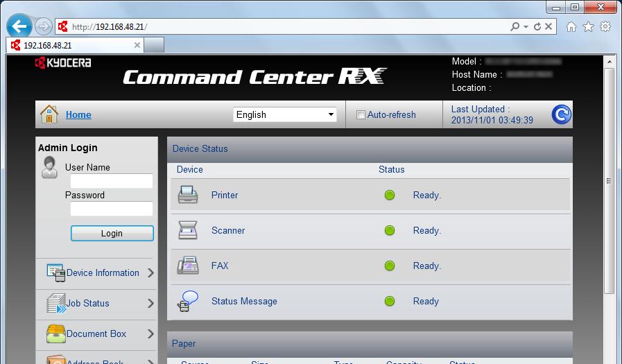Image resolution: width=622 pixels, height=364 pixels.
Task: Click the Admin Login heading
Action: point(68,148)
